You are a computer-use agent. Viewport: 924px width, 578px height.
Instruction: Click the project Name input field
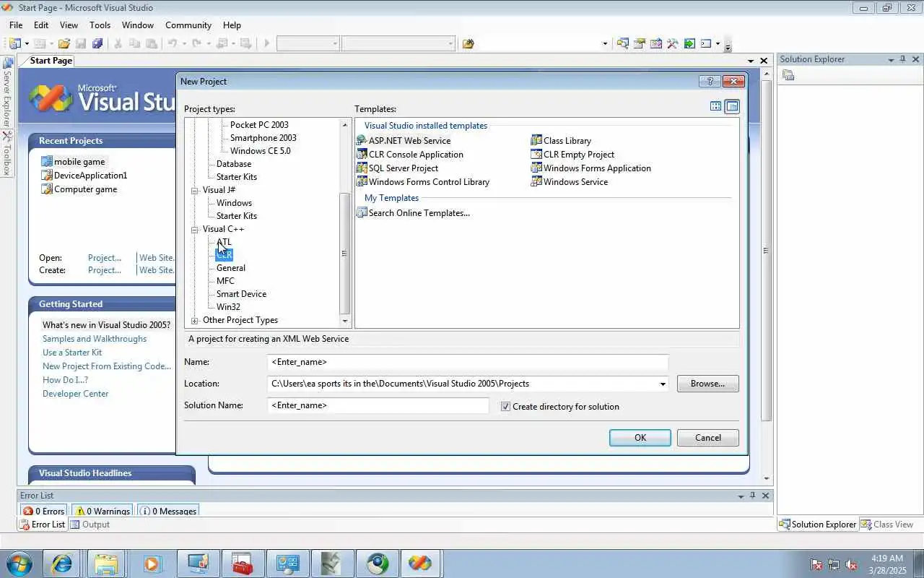tap(467, 362)
